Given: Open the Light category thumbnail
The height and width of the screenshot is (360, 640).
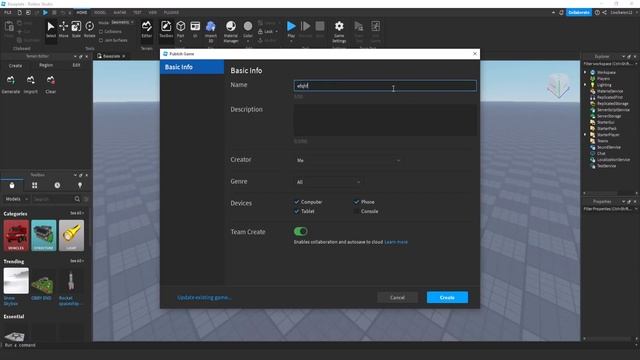Looking at the screenshot, I should pos(71,236).
